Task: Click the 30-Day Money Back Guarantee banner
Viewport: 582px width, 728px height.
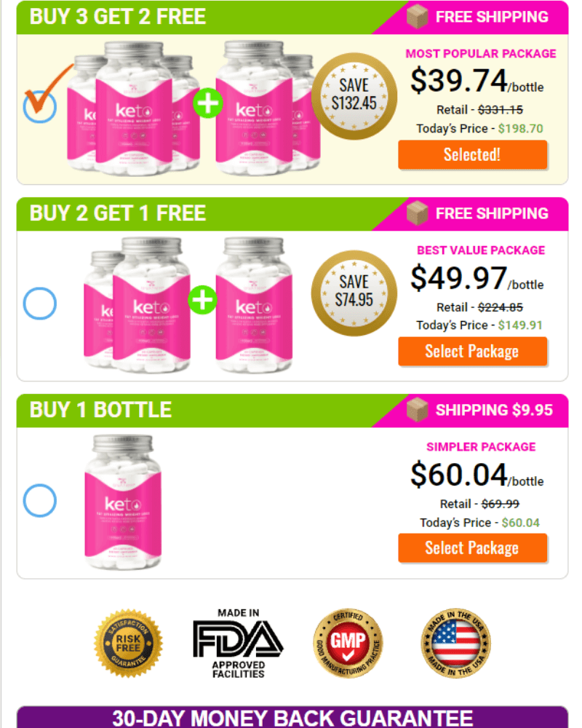Action: 292,717
